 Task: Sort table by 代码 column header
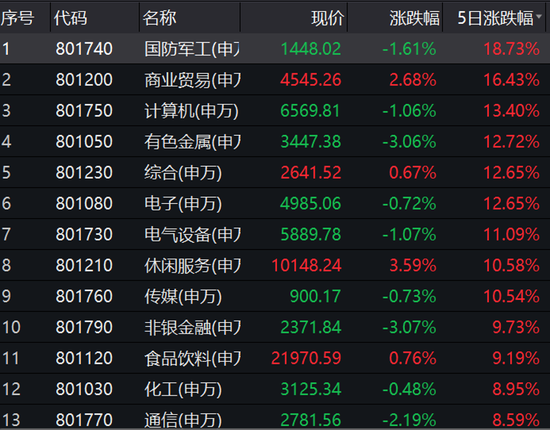(x=71, y=18)
